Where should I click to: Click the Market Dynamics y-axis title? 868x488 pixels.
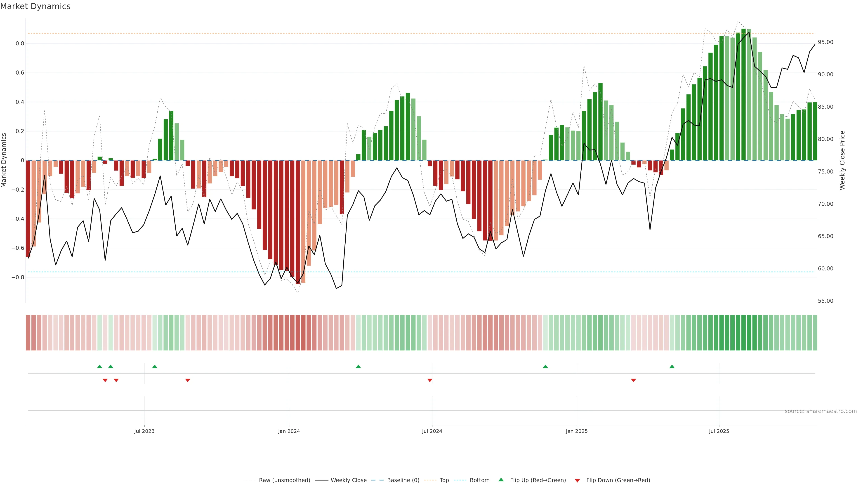[4, 160]
